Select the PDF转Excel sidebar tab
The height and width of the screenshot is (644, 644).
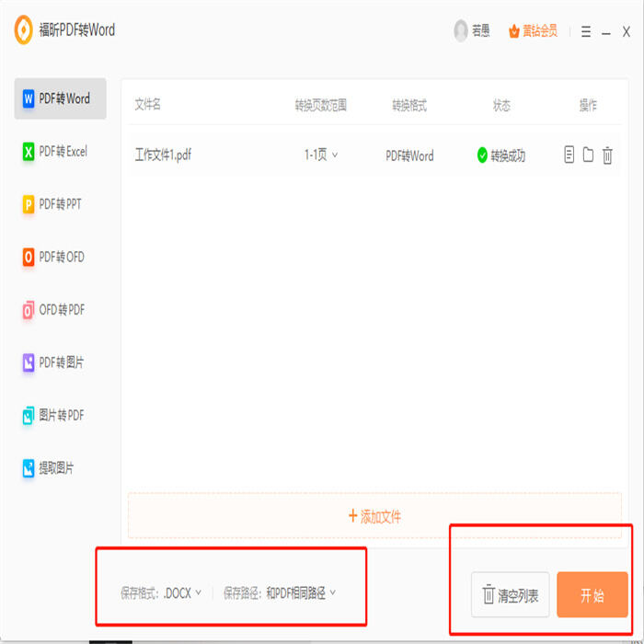[61, 151]
